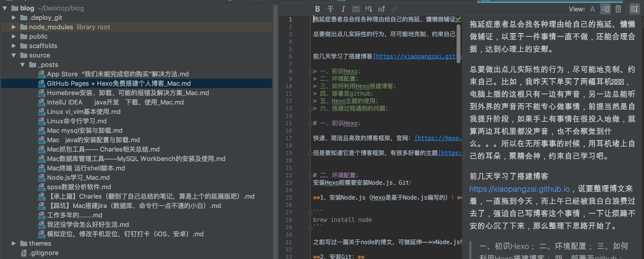Collapse the blockquote fold at line 8

[x=310, y=72]
